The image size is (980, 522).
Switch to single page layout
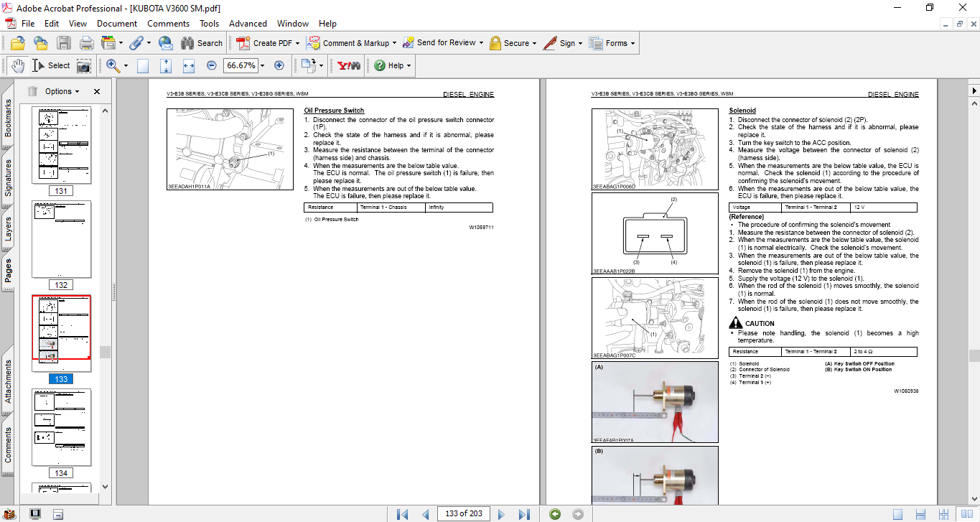click(x=897, y=513)
